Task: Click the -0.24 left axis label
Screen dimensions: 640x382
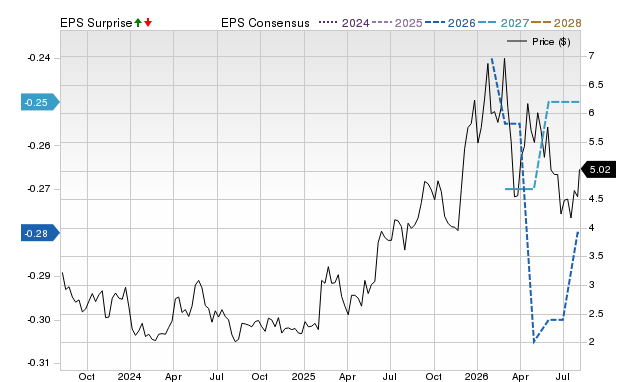Action: [39, 58]
